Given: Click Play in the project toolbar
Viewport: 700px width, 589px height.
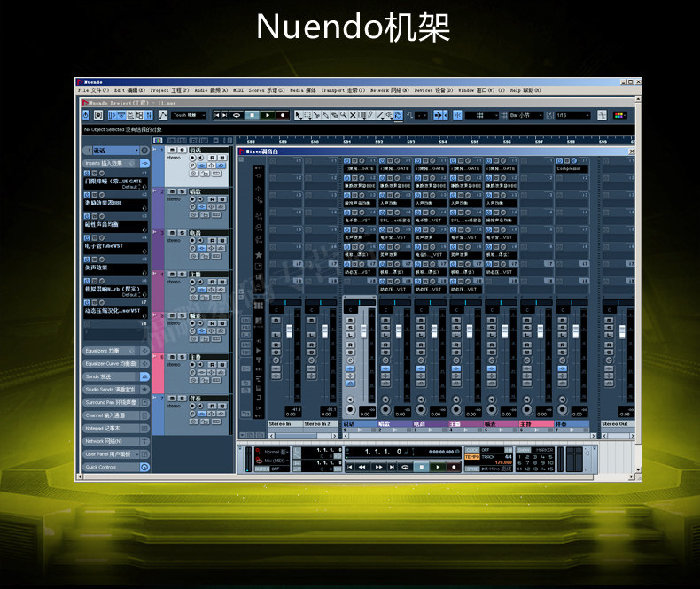Looking at the screenshot, I should coord(268,115).
